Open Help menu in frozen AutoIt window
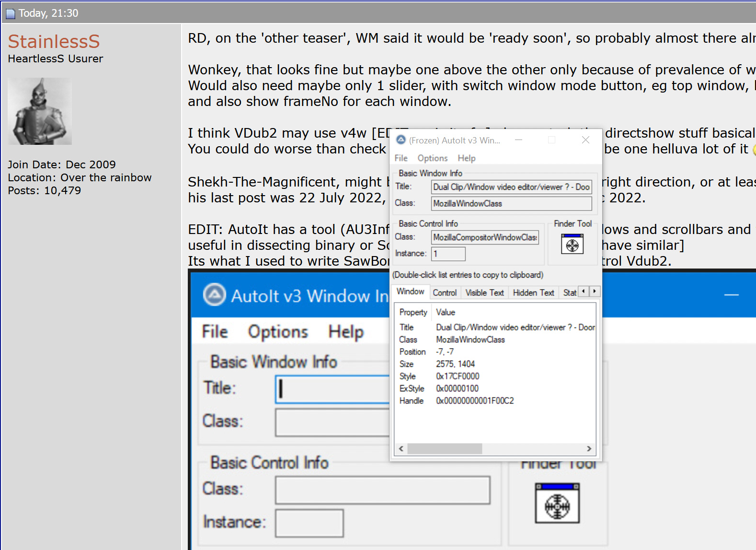This screenshot has height=550, width=756. (x=466, y=158)
